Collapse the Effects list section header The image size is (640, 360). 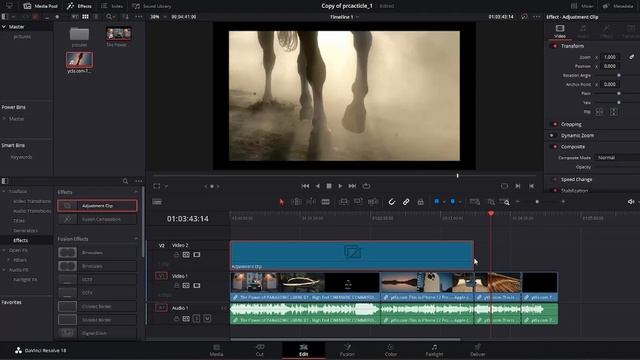tap(136, 192)
